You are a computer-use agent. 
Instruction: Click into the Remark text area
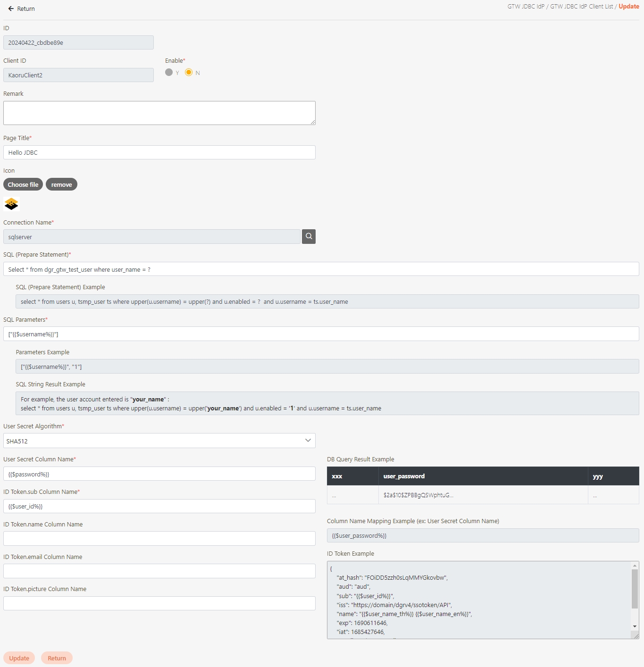tap(159, 113)
